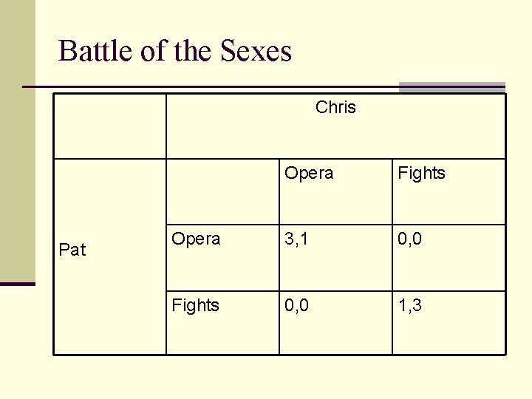Select the Chris header cell

click(x=335, y=108)
